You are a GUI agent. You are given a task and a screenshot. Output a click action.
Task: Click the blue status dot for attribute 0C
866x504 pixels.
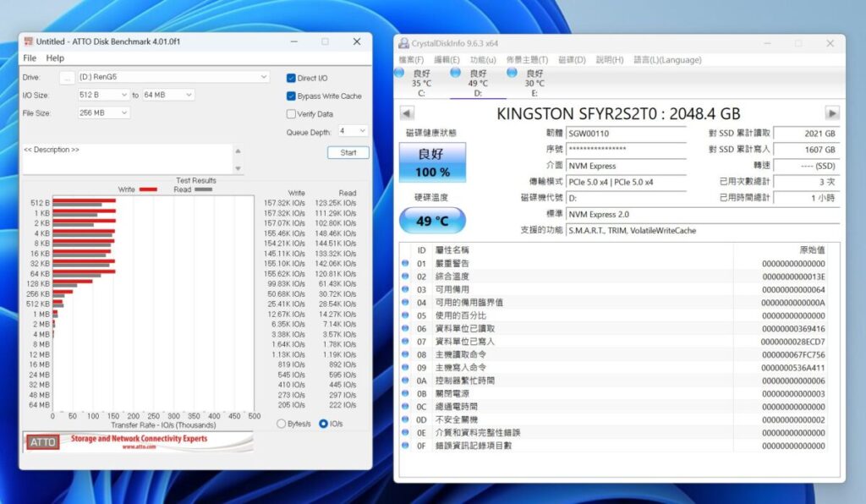pos(405,406)
